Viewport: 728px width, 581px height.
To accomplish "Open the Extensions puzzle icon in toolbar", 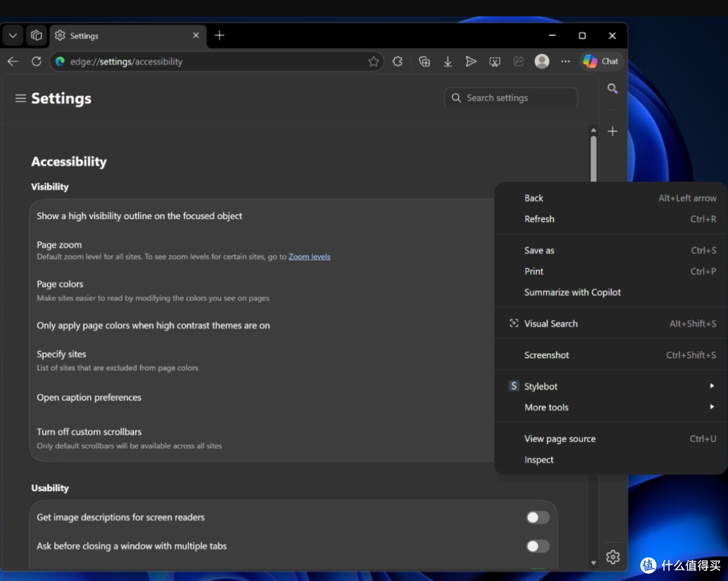I will (x=398, y=61).
